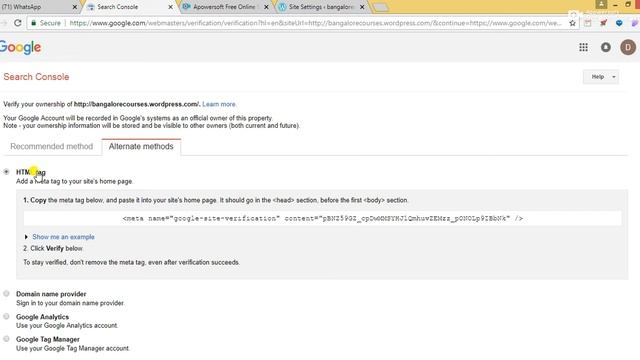Switch to Recommended method tab
Image resolution: width=640 pixels, height=360 pixels.
[x=51, y=147]
